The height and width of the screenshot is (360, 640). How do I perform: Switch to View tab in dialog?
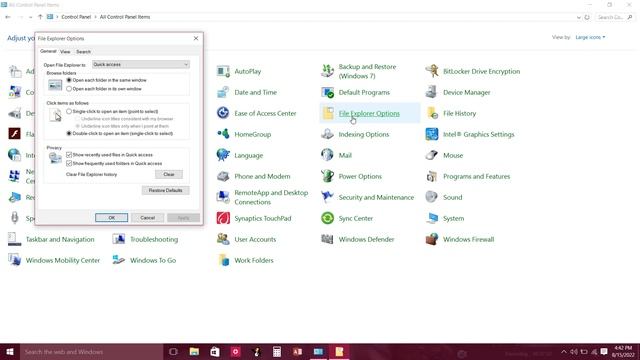(65, 52)
